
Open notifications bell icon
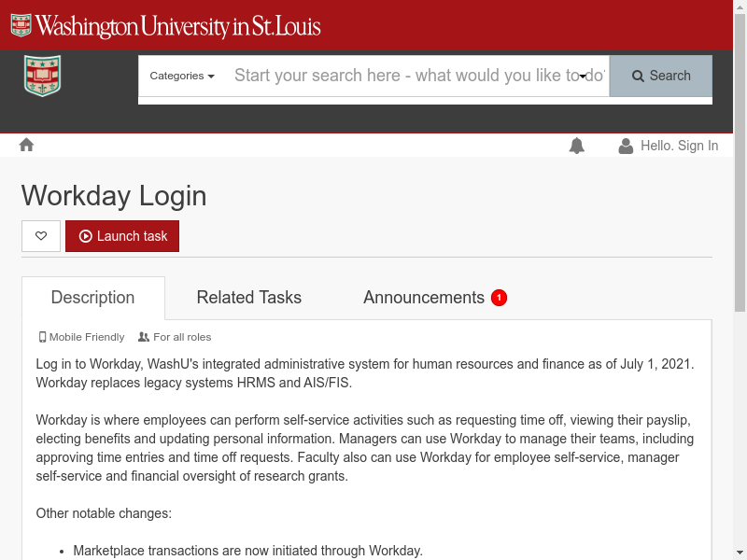coord(576,146)
